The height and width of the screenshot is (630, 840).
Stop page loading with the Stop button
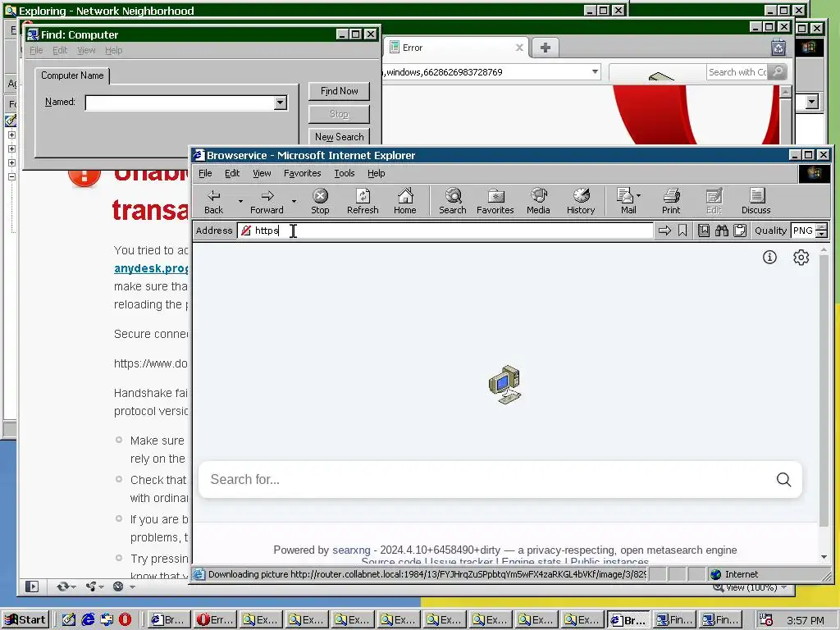click(320, 201)
